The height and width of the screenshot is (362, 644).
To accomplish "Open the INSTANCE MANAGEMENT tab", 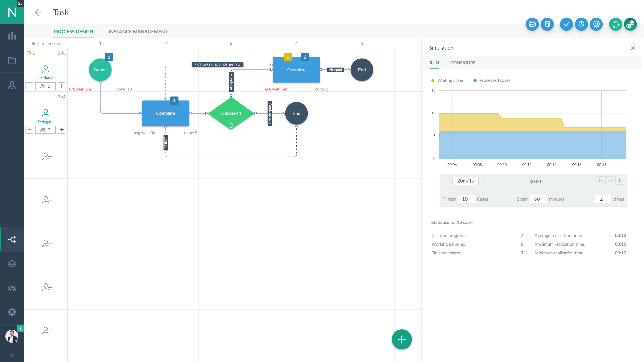I will 138,32.
